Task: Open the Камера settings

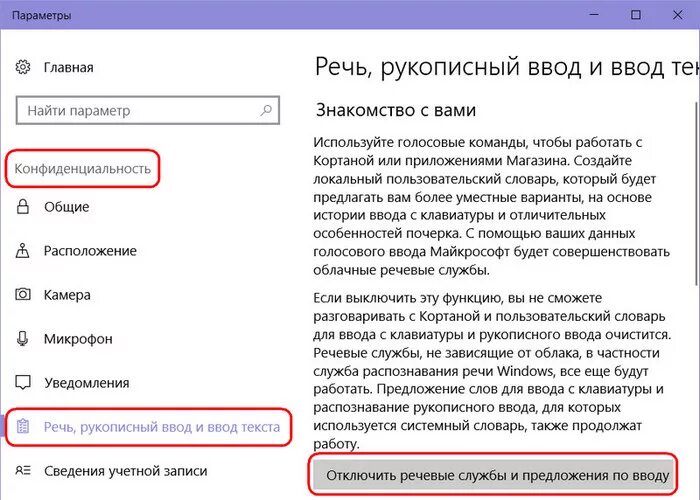Action: click(67, 295)
